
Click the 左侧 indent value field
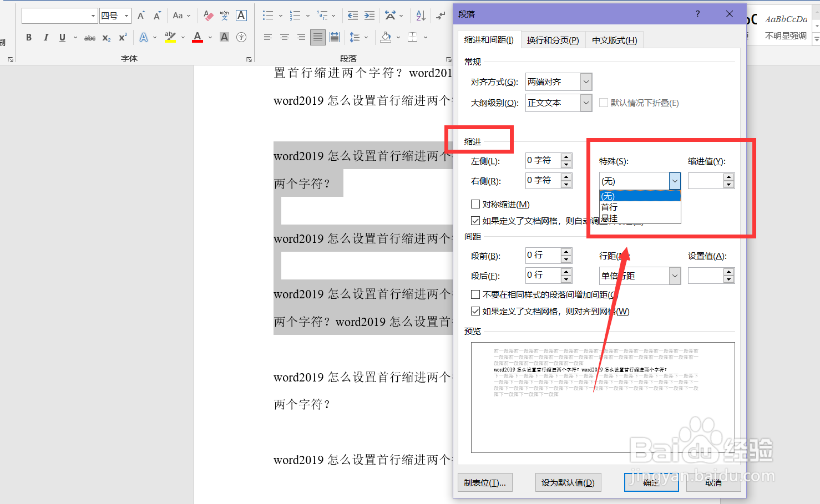click(543, 160)
